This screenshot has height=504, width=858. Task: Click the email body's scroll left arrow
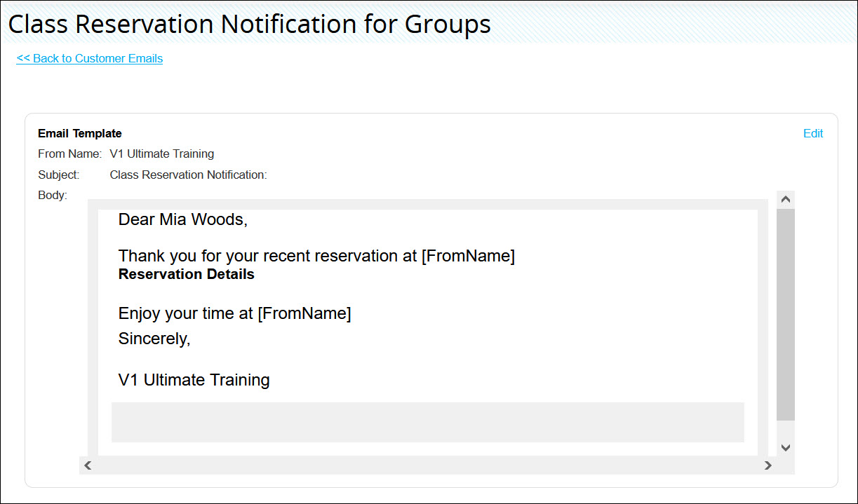(x=88, y=465)
